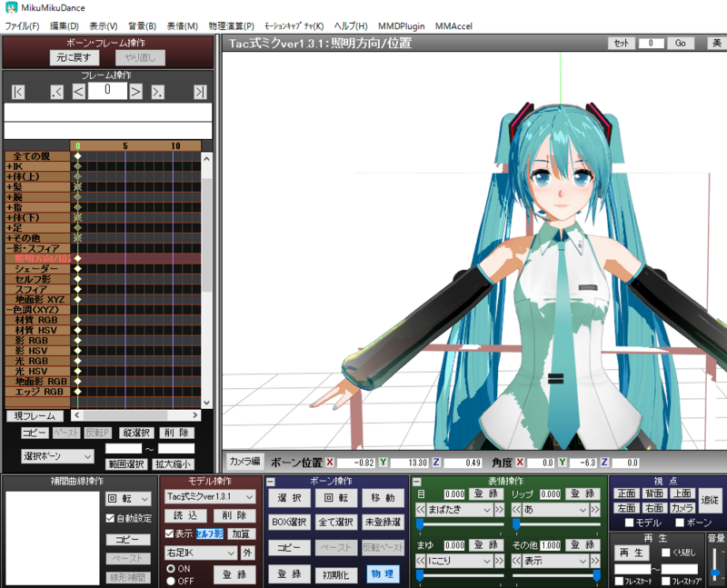Jump to first frame button

(x=18, y=92)
